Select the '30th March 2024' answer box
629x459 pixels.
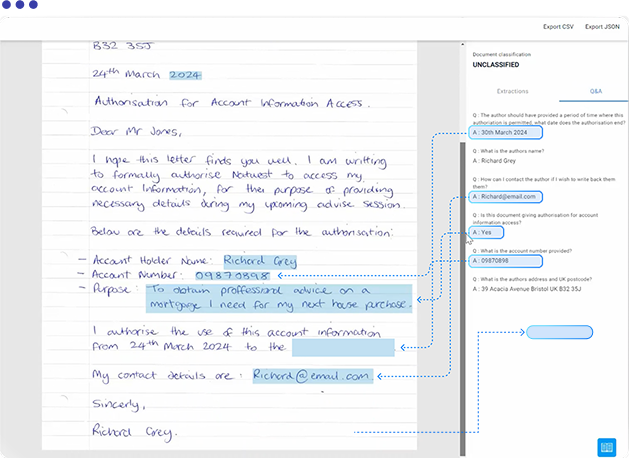pyautogui.click(x=506, y=132)
